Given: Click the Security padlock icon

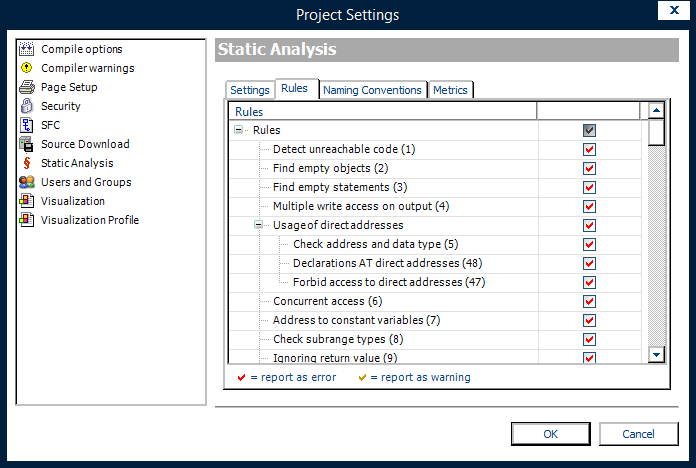Looking at the screenshot, I should [x=27, y=106].
